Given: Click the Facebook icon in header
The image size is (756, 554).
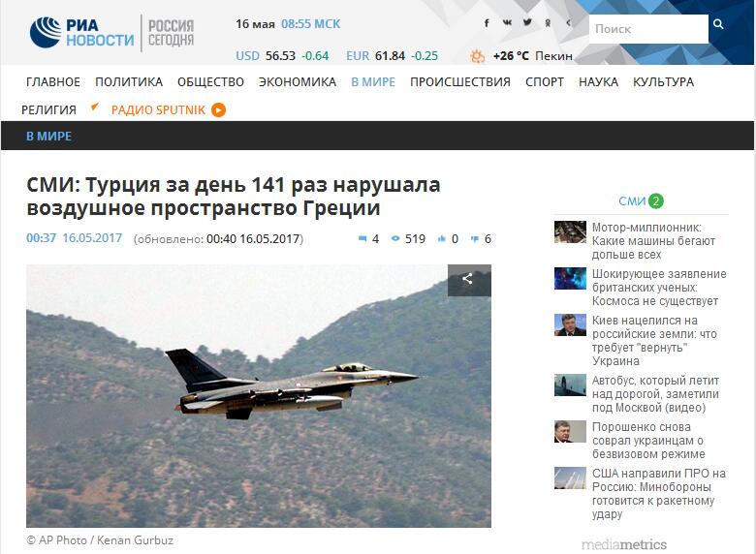Looking at the screenshot, I should point(487,22).
